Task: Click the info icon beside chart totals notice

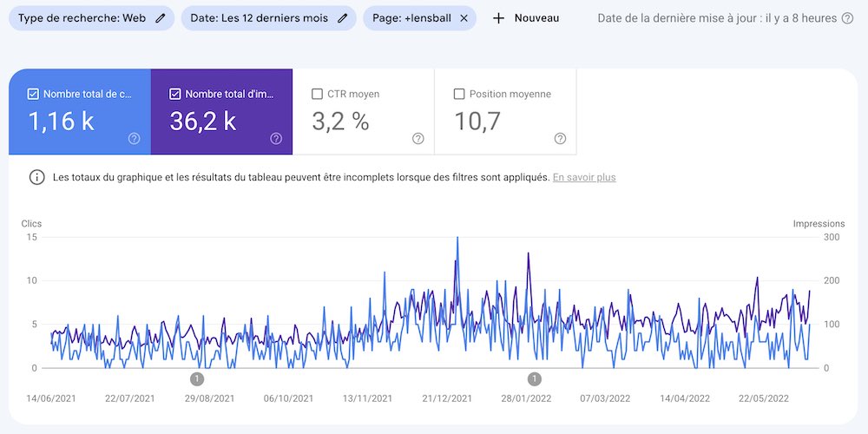Action: (x=37, y=178)
